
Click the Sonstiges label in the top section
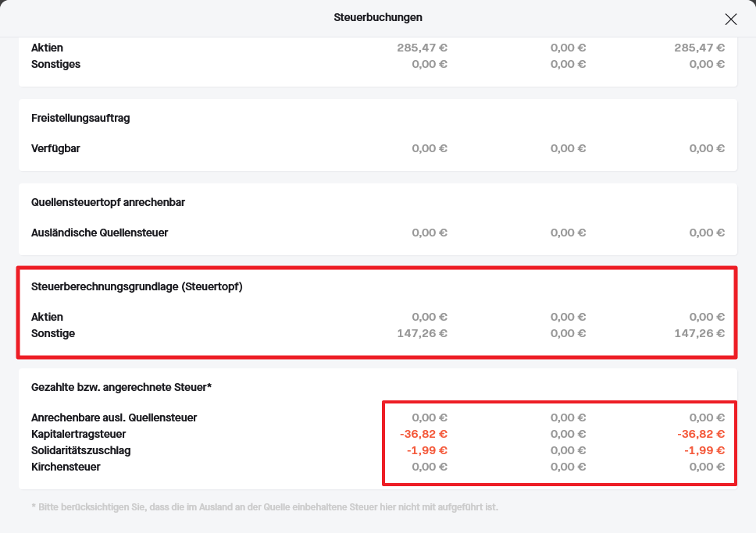(x=55, y=64)
